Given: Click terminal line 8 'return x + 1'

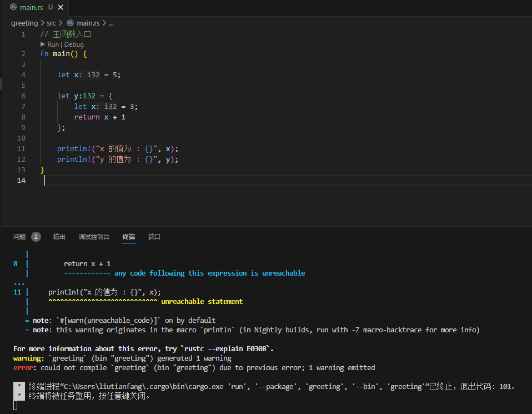Looking at the screenshot, I should 87,264.
